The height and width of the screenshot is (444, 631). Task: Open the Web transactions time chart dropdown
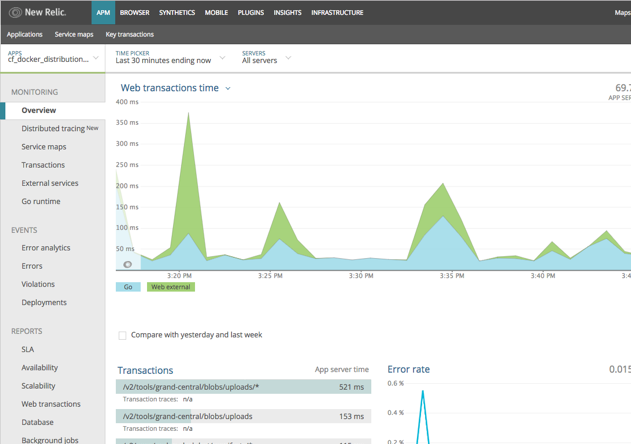point(228,88)
